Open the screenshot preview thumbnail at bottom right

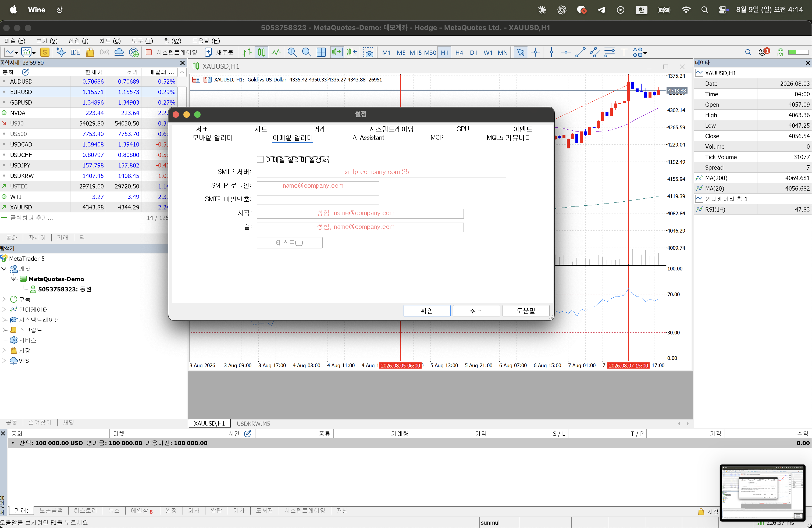[x=763, y=493]
